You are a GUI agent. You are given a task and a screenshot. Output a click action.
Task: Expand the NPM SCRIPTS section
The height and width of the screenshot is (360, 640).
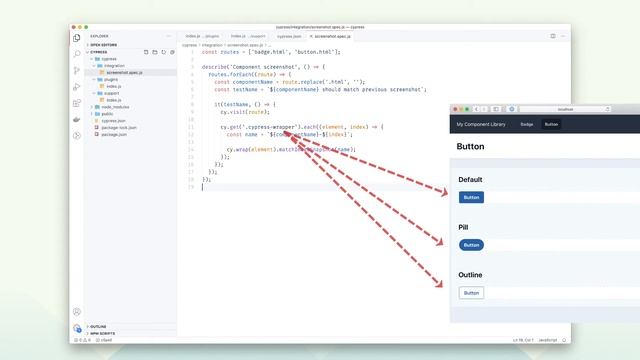[x=102, y=333]
